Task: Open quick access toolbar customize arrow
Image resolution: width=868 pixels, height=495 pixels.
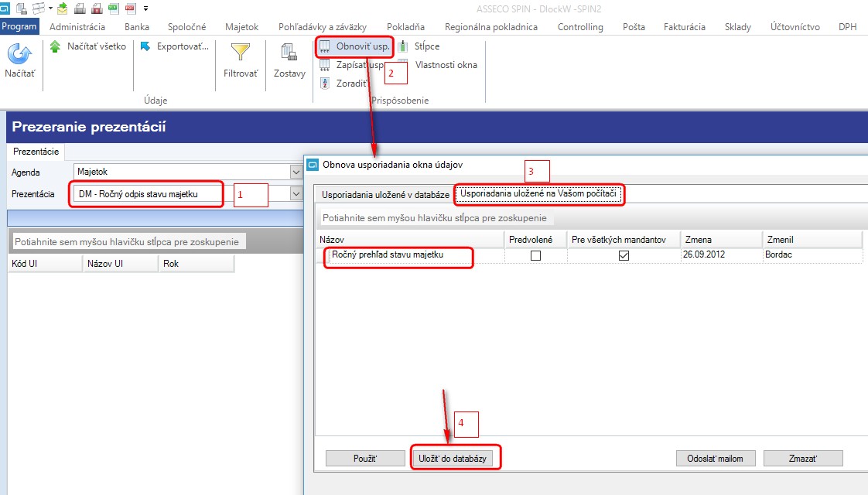Action: pyautogui.click(x=145, y=9)
